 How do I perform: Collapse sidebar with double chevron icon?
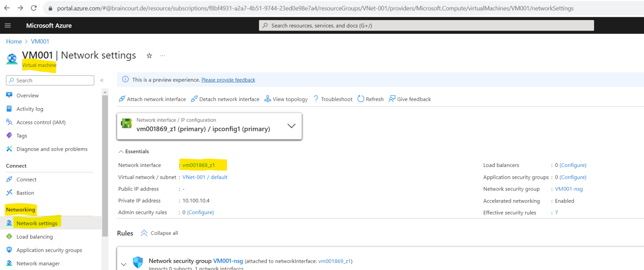pos(101,80)
